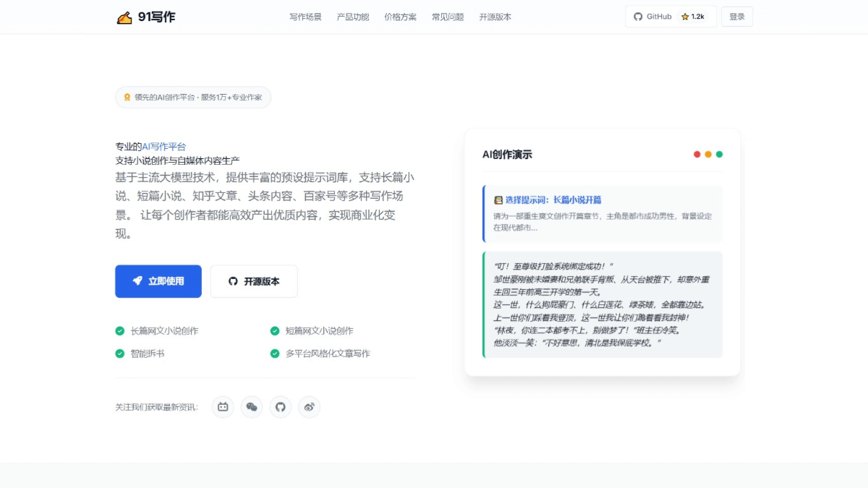Click the GitHub octocat icon in header

tap(638, 17)
